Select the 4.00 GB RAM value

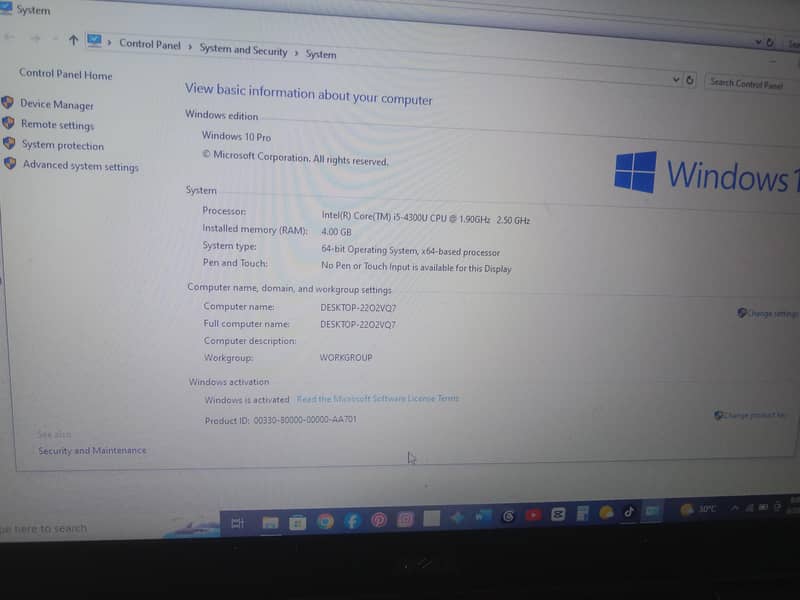click(x=336, y=232)
